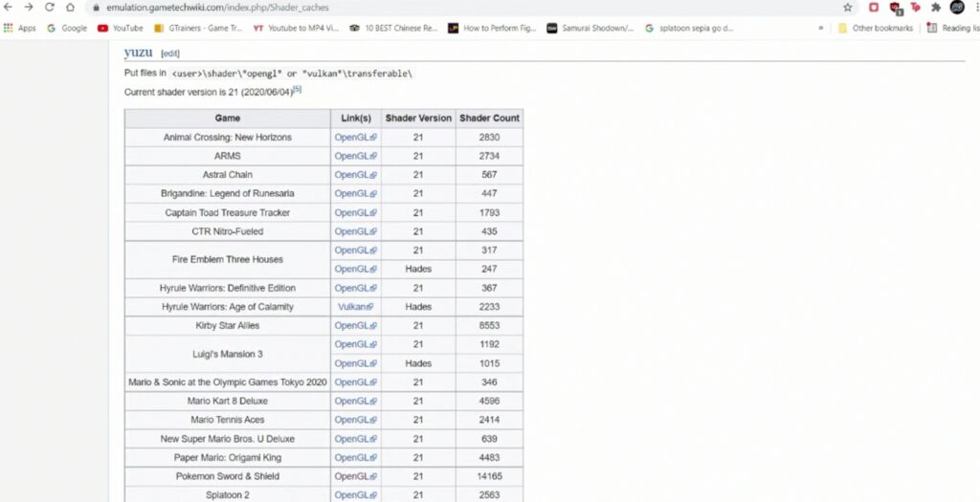Open OpenGL link for Mario & Sonic
Viewport: 980px width, 502px height.
(356, 382)
